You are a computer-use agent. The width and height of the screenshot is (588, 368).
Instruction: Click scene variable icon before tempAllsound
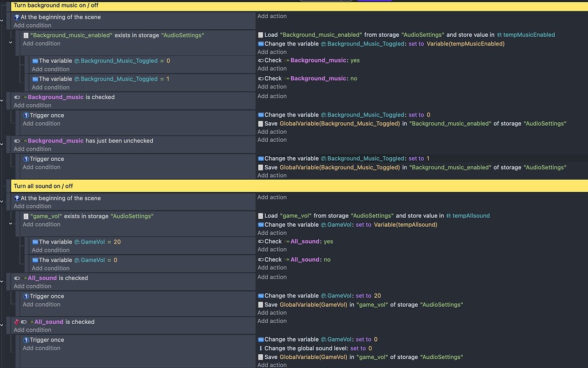pos(448,216)
